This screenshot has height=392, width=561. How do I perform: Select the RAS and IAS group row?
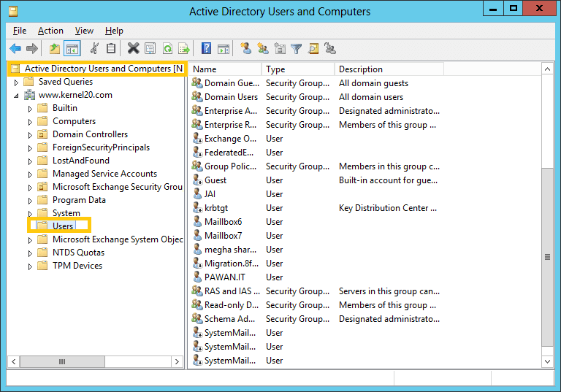click(x=232, y=291)
